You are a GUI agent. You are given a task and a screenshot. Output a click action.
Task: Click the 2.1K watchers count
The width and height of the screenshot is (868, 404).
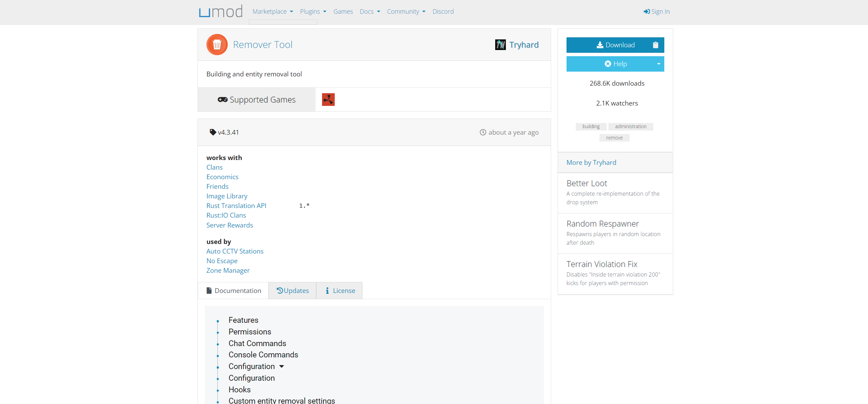click(x=617, y=103)
